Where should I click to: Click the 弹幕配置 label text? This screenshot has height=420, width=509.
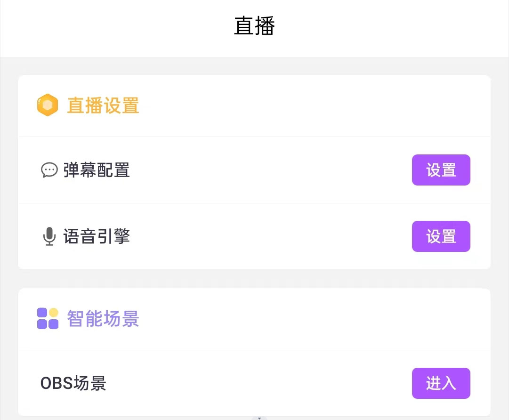[x=97, y=170]
